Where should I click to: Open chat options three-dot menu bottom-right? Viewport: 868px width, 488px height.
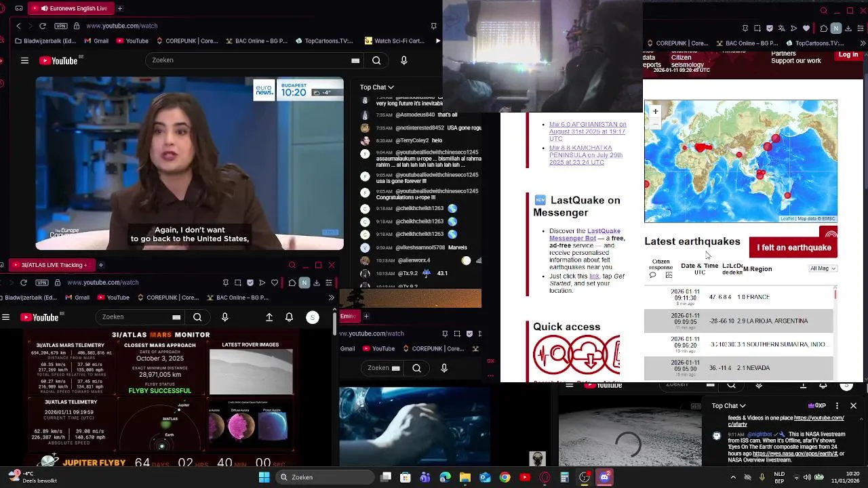click(x=837, y=406)
